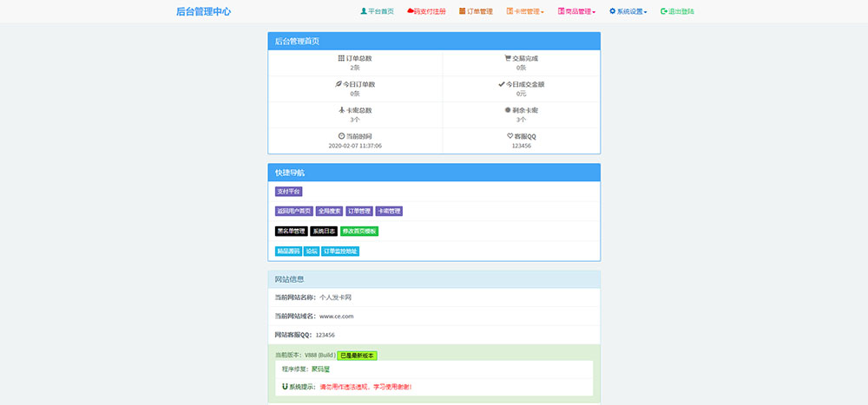This screenshot has height=405, width=868.
Task: Click the 已是最新版本 version badge
Action: click(357, 356)
